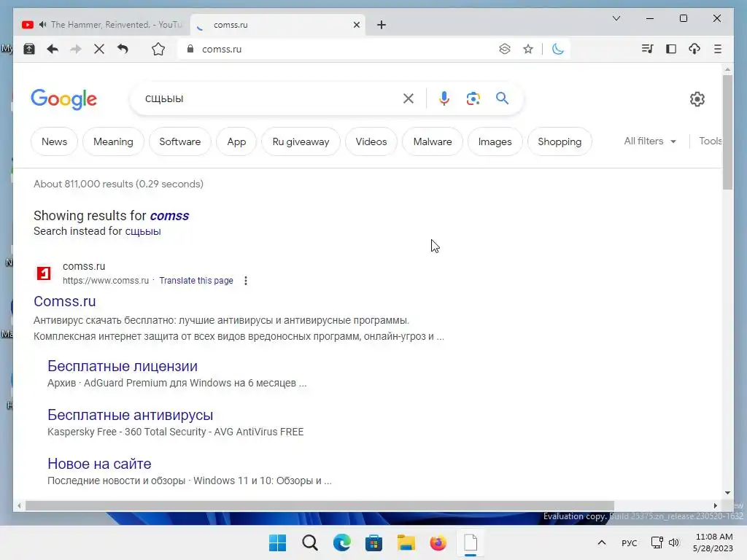The height and width of the screenshot is (560, 747).
Task: Switch the РУС input language indicator
Action: 630,542
